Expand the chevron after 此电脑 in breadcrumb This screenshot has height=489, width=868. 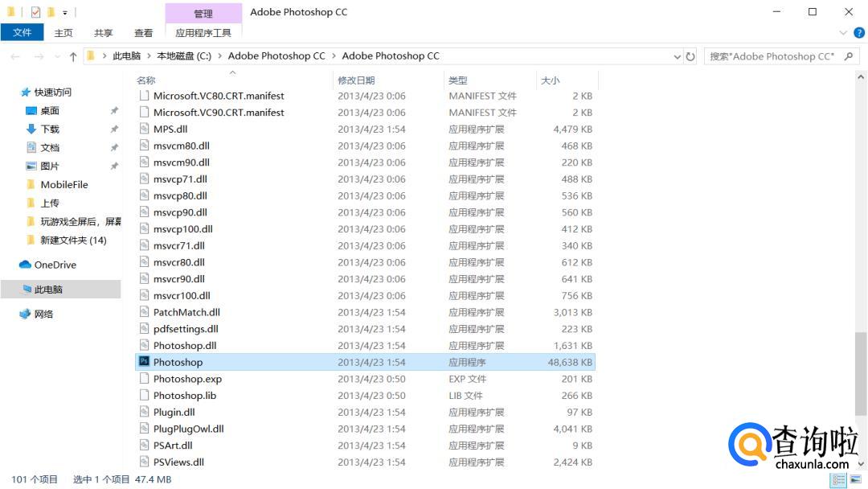[149, 56]
